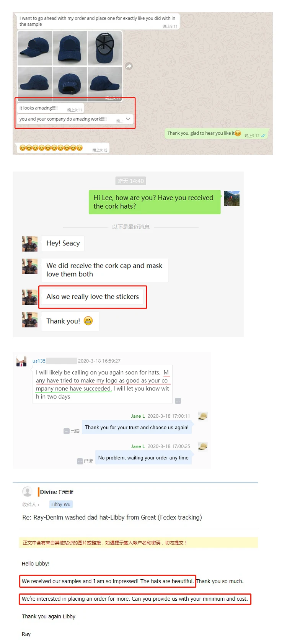This screenshot has height=644, width=287.
Task: Click the 已读 read status on No problem message
Action: [x=85, y=461]
